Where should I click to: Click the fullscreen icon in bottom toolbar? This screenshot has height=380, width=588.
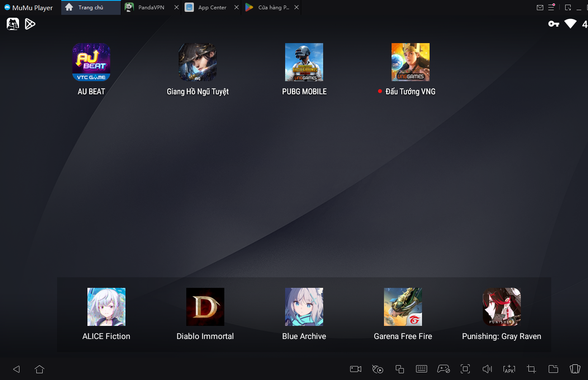point(465,369)
